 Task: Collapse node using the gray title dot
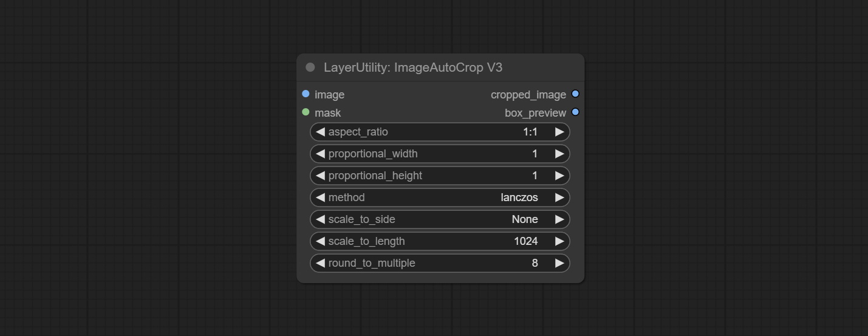(310, 67)
